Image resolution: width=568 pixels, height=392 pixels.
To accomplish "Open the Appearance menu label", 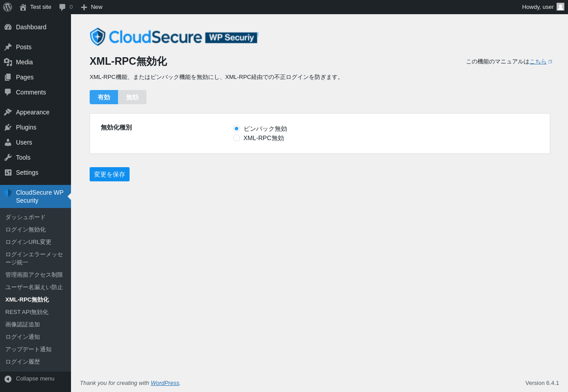I will pyautogui.click(x=33, y=112).
